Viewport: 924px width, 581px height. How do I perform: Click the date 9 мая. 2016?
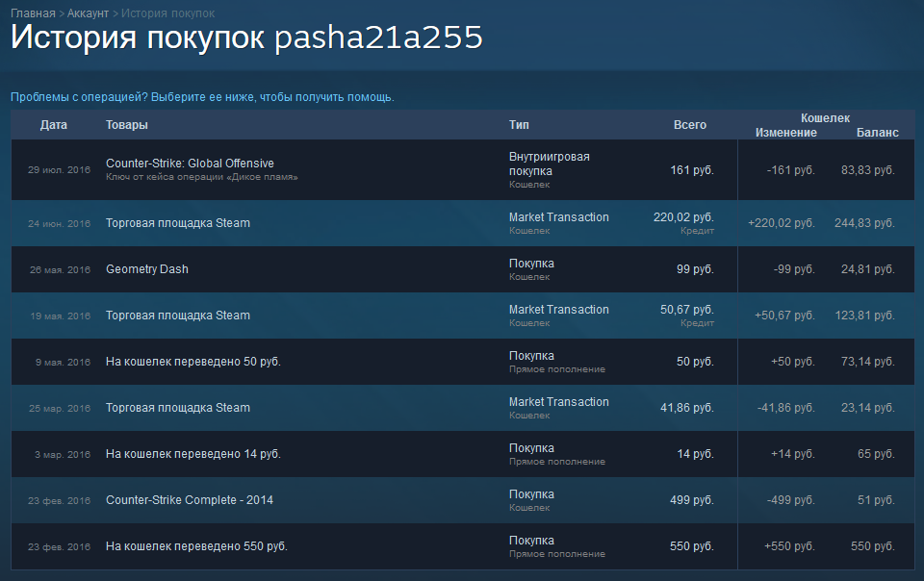pos(63,363)
